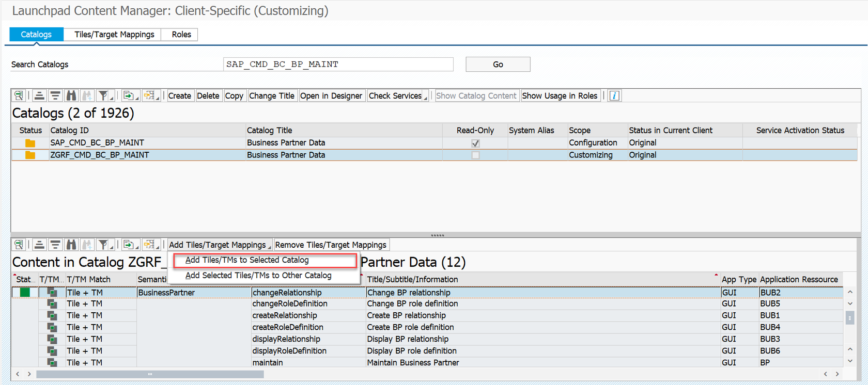Click Find binoculars in catalogs toolbar
Image resolution: width=868 pixels, height=385 pixels.
pyautogui.click(x=71, y=95)
